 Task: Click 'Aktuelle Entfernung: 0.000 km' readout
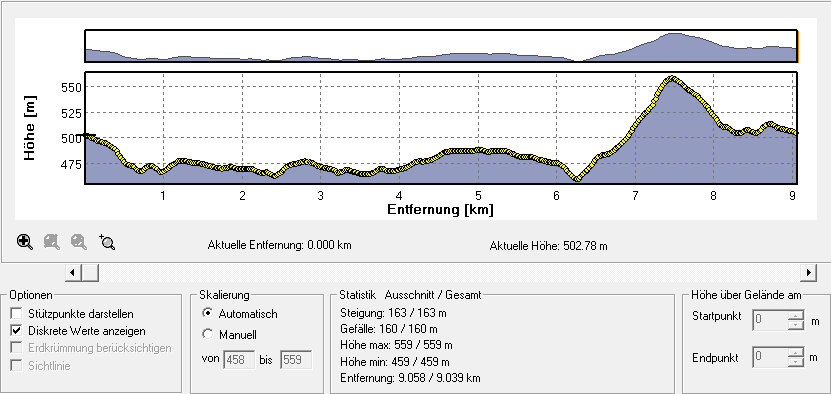point(279,245)
